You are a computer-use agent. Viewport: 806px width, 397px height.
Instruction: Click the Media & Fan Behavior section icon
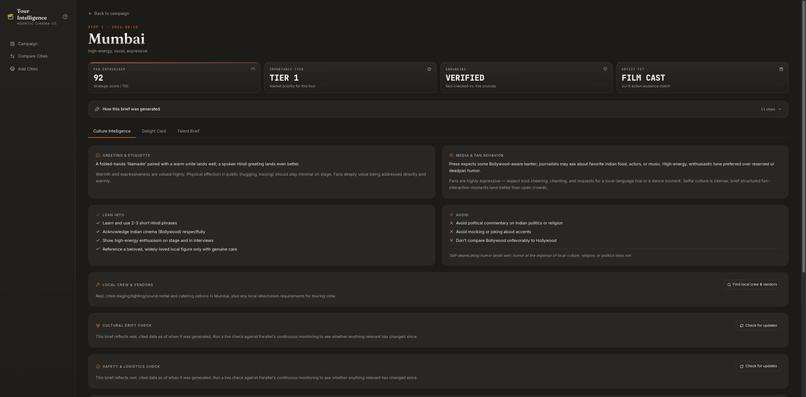451,155
